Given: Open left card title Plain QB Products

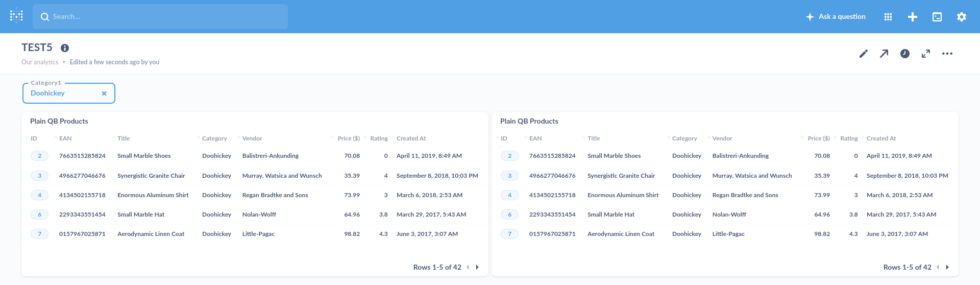Looking at the screenshot, I should pyautogui.click(x=59, y=122).
